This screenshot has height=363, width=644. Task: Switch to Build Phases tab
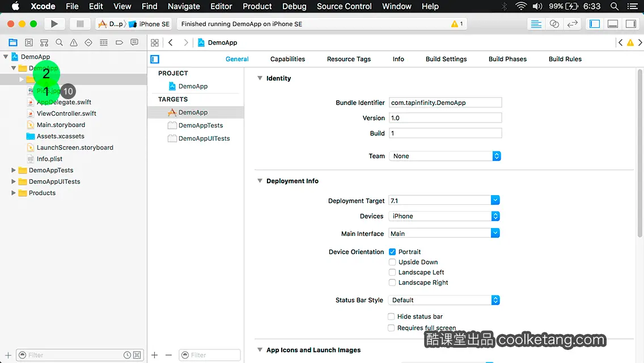tap(507, 59)
